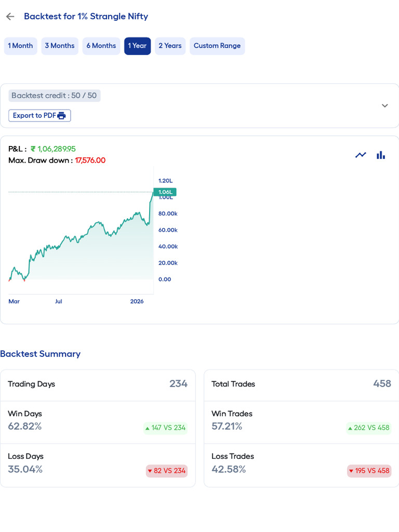Click the Max Draw down value 17,576.00
399x532 pixels.
[x=90, y=160]
